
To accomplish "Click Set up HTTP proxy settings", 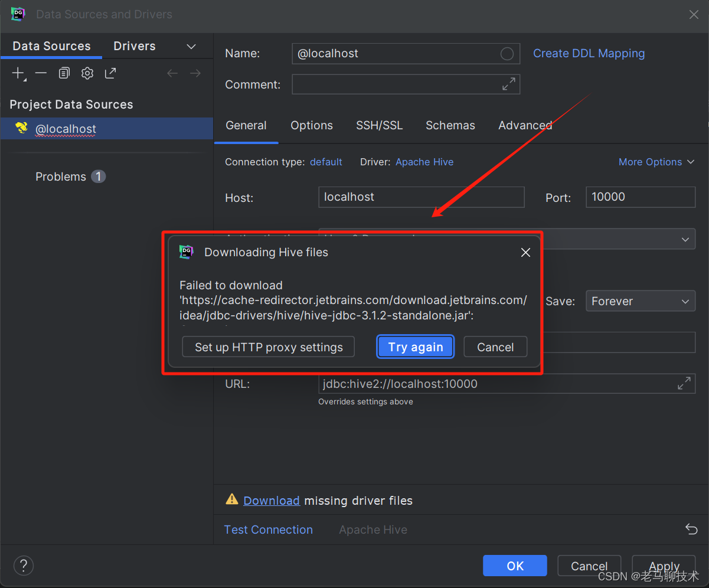I will [x=269, y=347].
